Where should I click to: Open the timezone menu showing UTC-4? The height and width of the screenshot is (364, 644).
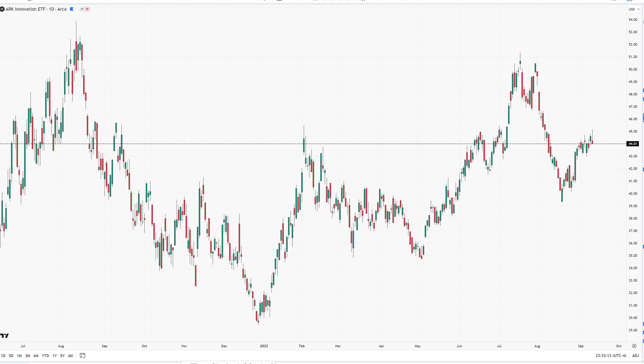pos(611,355)
